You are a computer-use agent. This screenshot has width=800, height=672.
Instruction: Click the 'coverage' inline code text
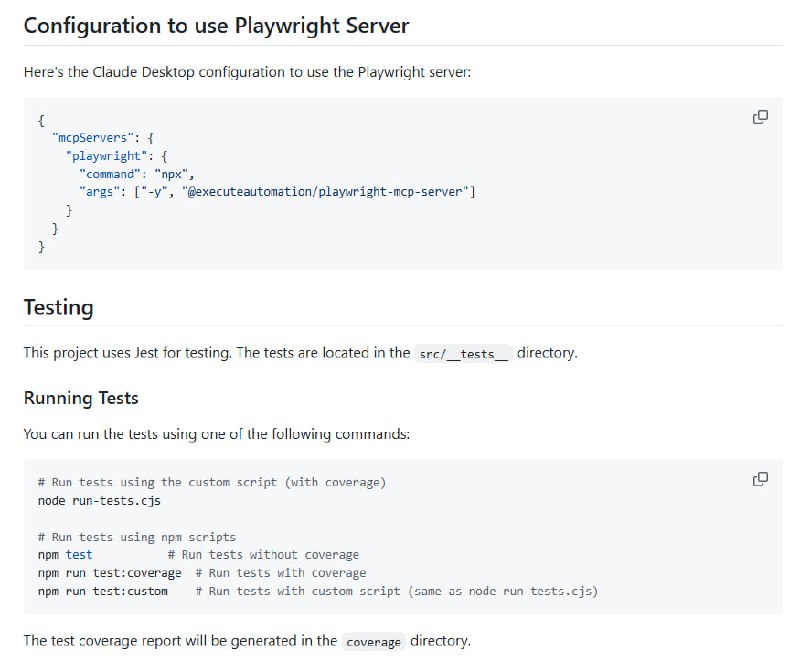(x=373, y=642)
